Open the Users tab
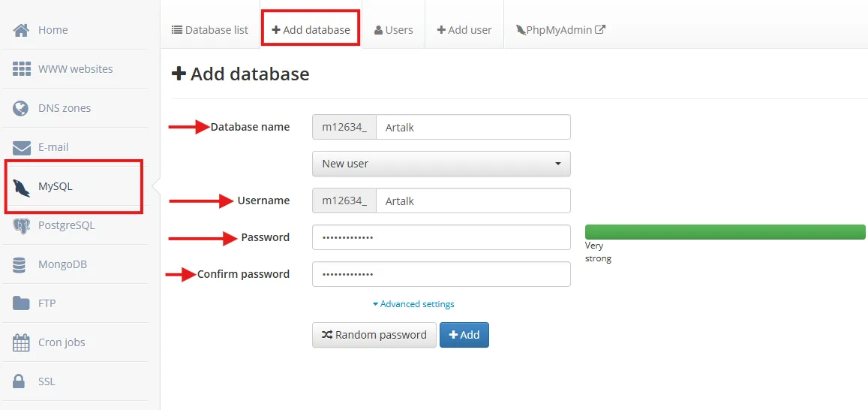This screenshot has height=410, width=868. 393,30
